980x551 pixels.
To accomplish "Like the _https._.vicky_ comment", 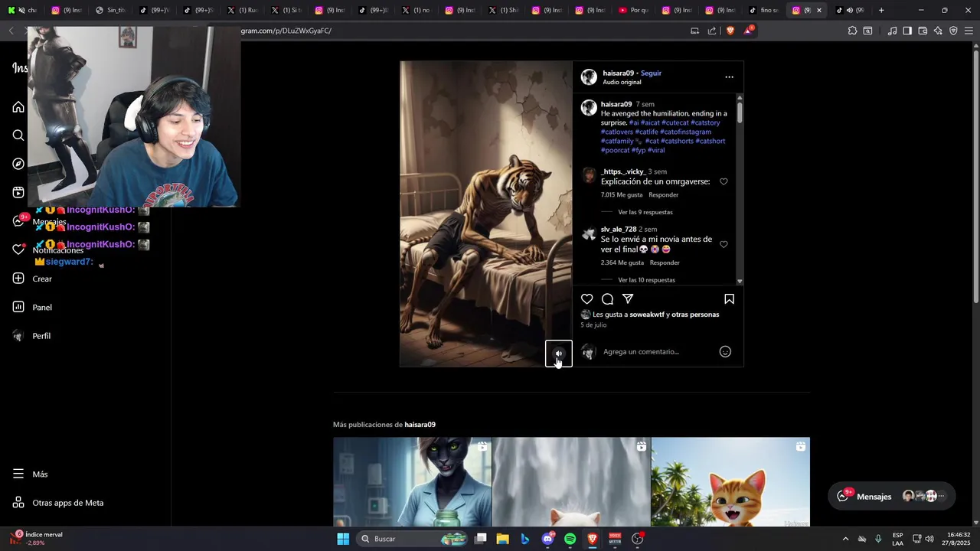I will coord(724,181).
